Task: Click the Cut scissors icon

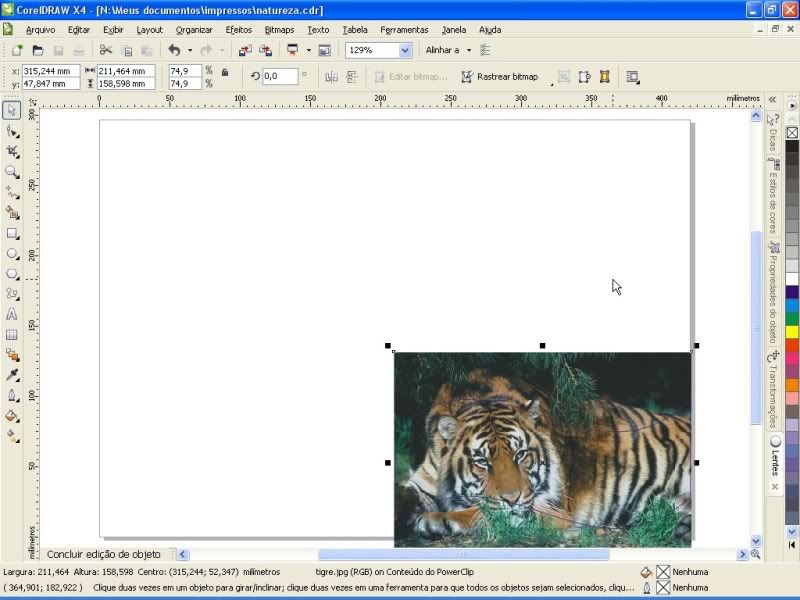Action: click(x=105, y=50)
